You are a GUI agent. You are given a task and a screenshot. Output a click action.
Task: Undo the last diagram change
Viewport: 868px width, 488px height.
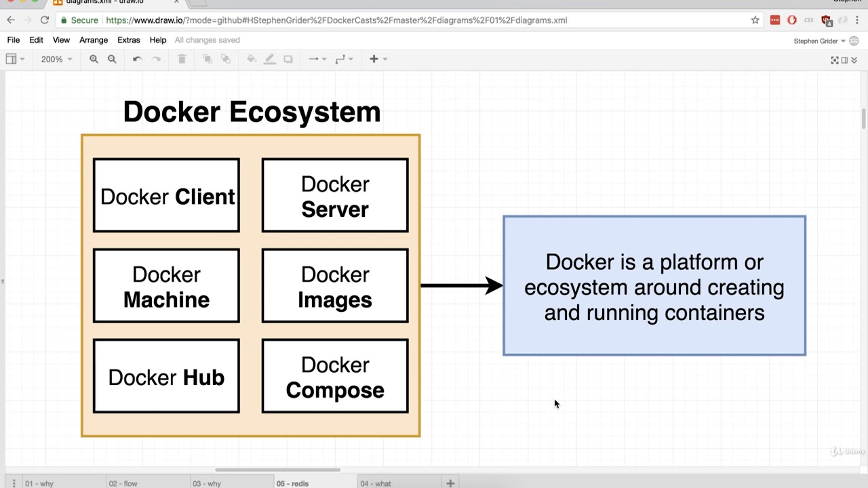[137, 59]
